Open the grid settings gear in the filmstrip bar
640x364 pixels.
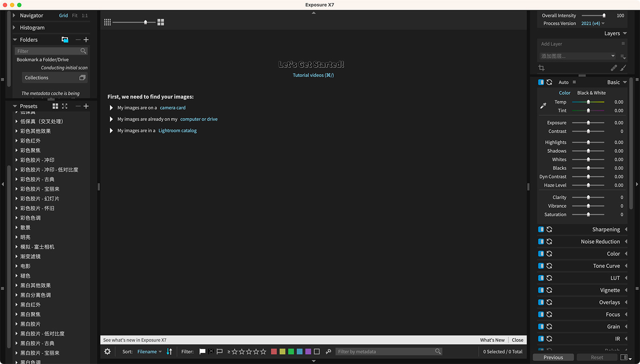(107, 351)
